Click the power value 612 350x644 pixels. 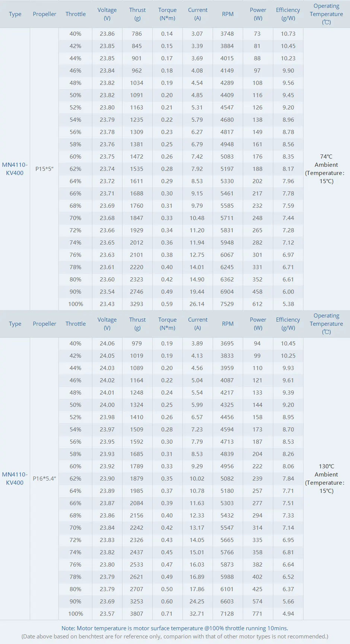point(257,304)
